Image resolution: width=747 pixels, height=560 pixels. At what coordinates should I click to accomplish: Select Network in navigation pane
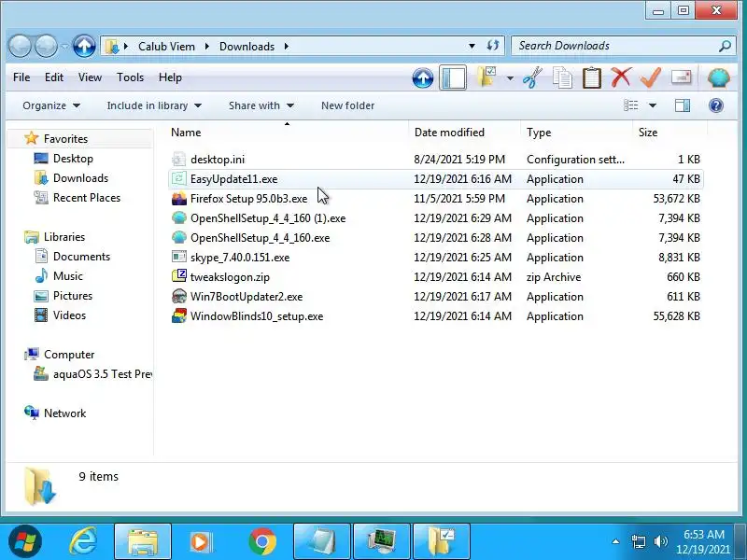(x=64, y=413)
